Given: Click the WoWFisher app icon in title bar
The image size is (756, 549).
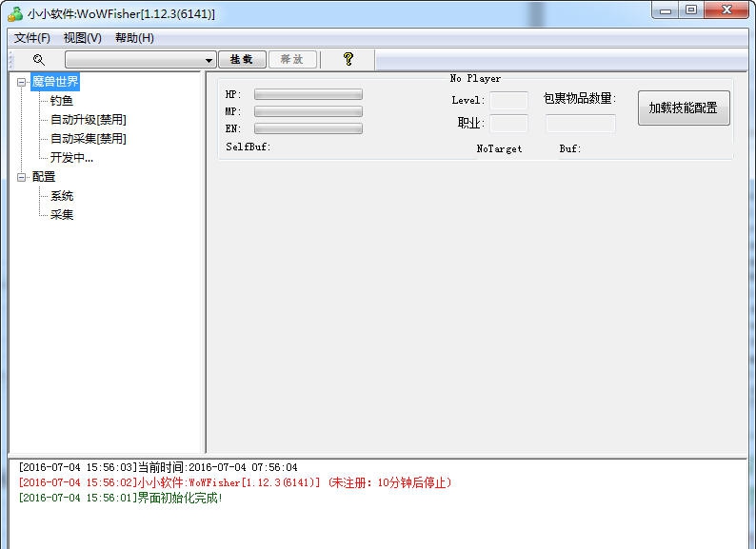Looking at the screenshot, I should point(15,14).
